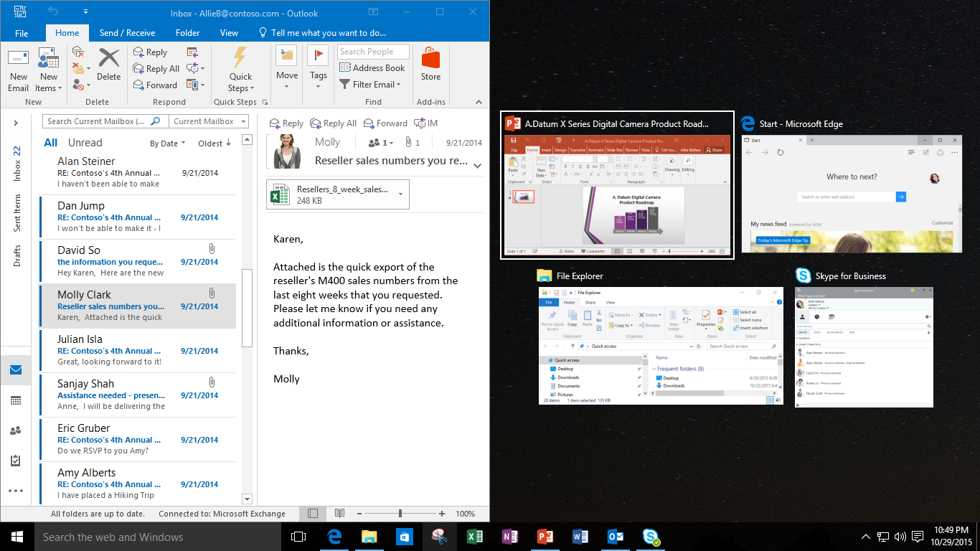Switch to the Folder tab
The height and width of the screenshot is (551, 980).
(188, 33)
